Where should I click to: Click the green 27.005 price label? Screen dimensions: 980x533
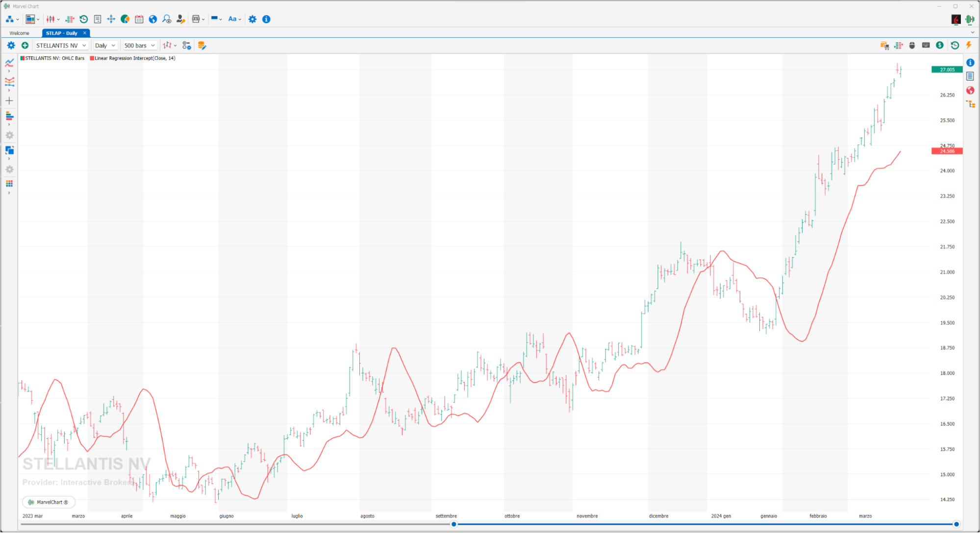tap(947, 70)
